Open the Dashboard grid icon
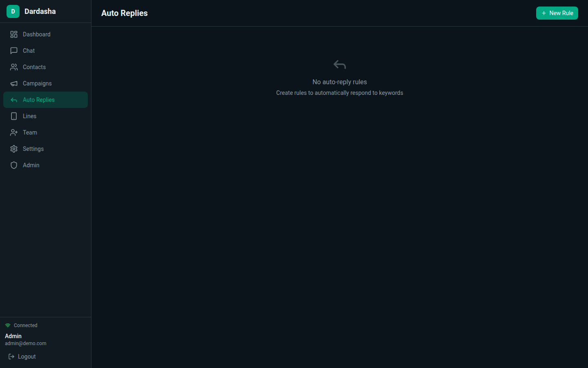Image resolution: width=588 pixels, height=368 pixels. [x=14, y=34]
